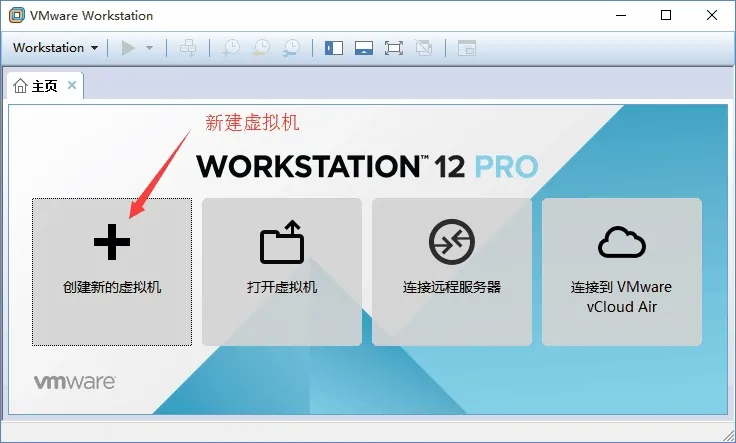736x443 pixels.
Task: Expand the power options dropdown arrow
Action: point(149,48)
